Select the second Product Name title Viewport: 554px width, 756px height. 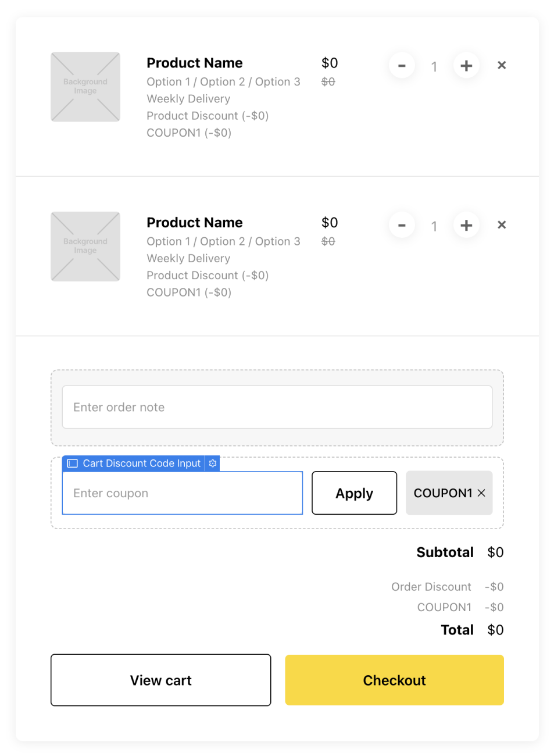click(195, 222)
